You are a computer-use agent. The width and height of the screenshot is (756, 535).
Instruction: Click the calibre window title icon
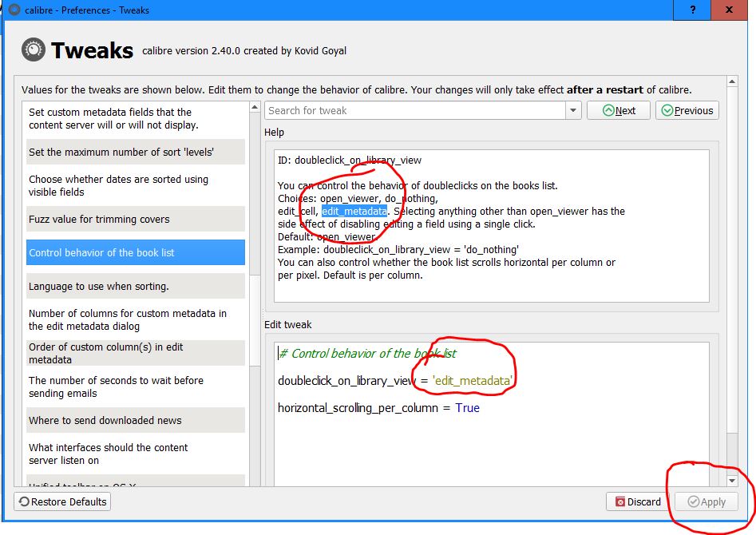pyautogui.click(x=14, y=10)
